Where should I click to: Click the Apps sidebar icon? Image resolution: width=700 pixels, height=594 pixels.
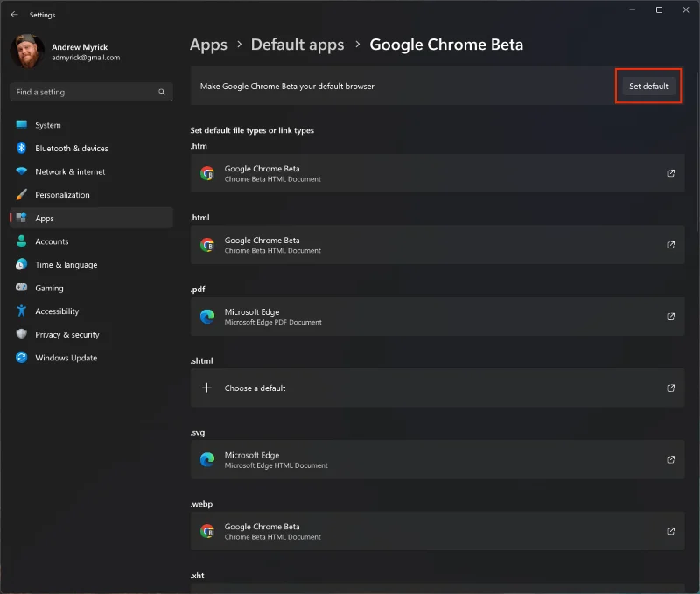point(21,218)
